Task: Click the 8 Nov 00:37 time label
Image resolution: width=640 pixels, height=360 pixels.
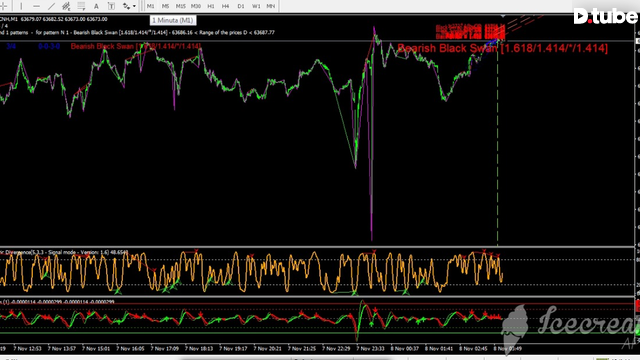Action: [404, 349]
